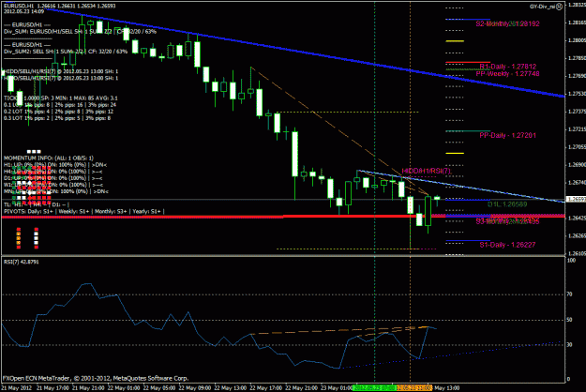Click the red R1-Daily line segment

coord(468,62)
